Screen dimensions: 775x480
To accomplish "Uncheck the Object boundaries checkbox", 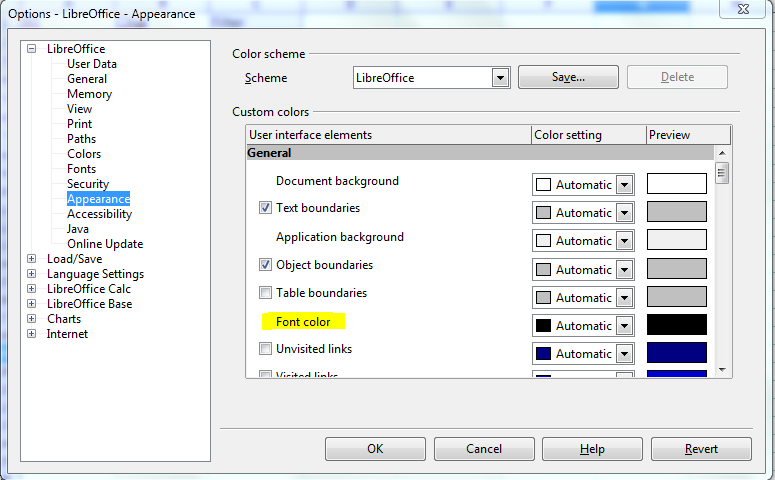I will [265, 266].
